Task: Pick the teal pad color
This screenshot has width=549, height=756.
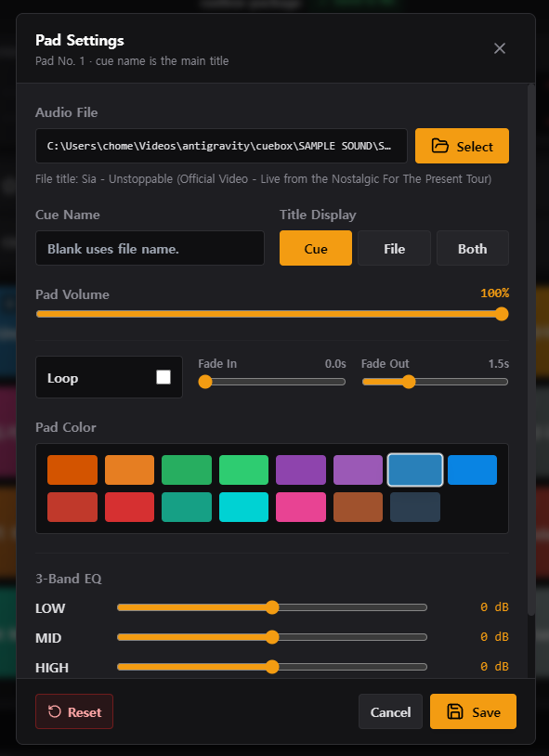Action: tap(187, 507)
